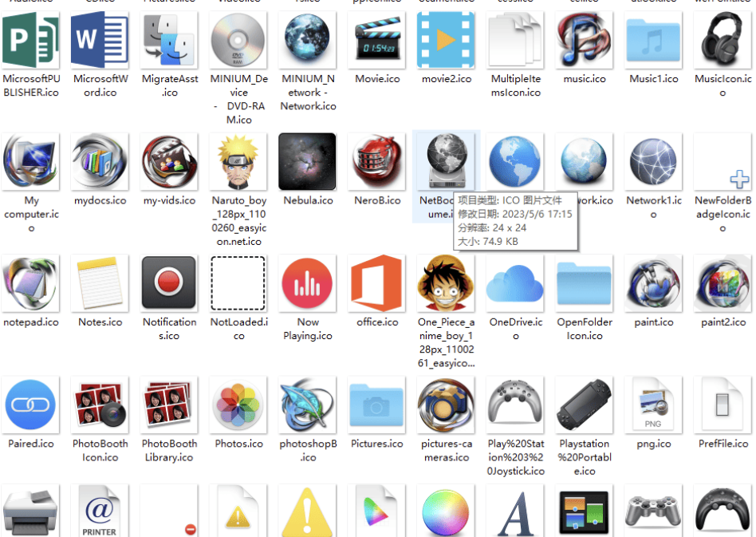Click the png.ico document icon
The width and height of the screenshot is (756, 537).
[653, 405]
